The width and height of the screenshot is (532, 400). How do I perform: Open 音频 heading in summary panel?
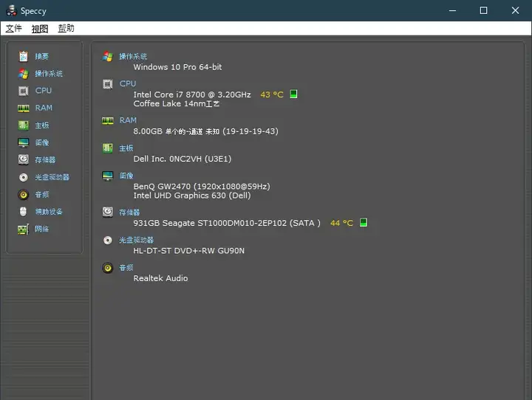[x=126, y=268]
